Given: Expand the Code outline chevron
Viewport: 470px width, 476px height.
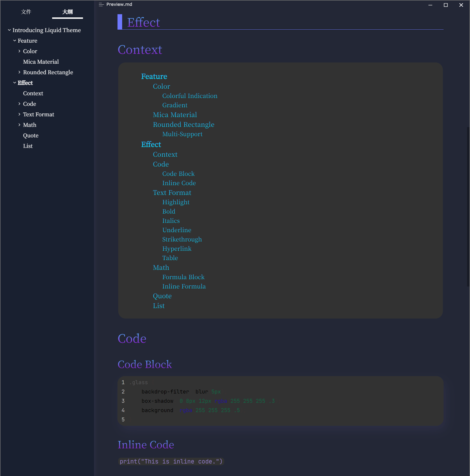Looking at the screenshot, I should pos(19,104).
